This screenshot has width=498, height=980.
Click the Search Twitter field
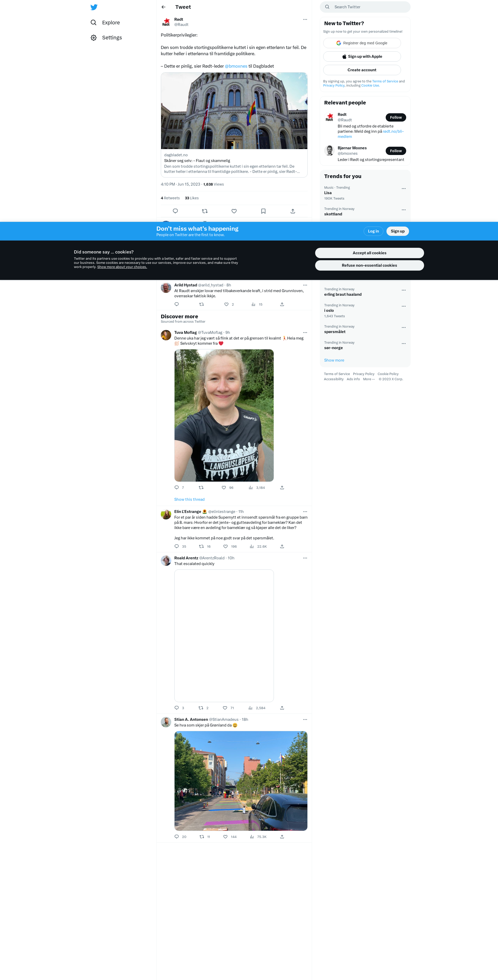click(365, 7)
